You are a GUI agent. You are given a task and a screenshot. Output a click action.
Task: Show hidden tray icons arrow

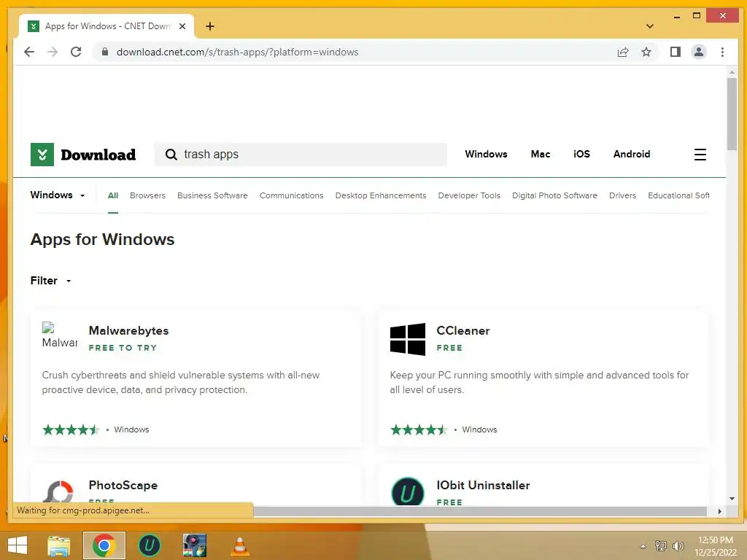point(643,546)
